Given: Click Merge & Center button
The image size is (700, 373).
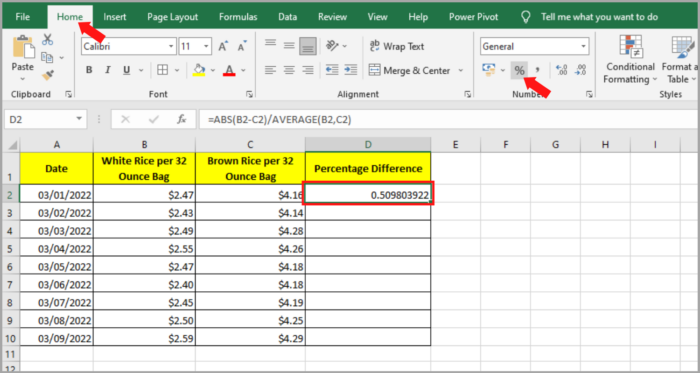Looking at the screenshot, I should pos(409,70).
